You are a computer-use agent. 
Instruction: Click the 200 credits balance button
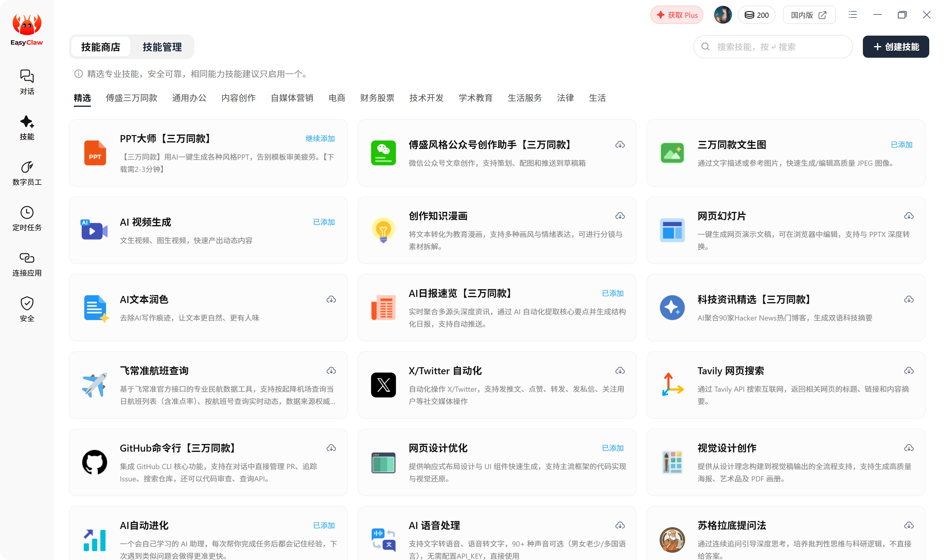coord(756,15)
